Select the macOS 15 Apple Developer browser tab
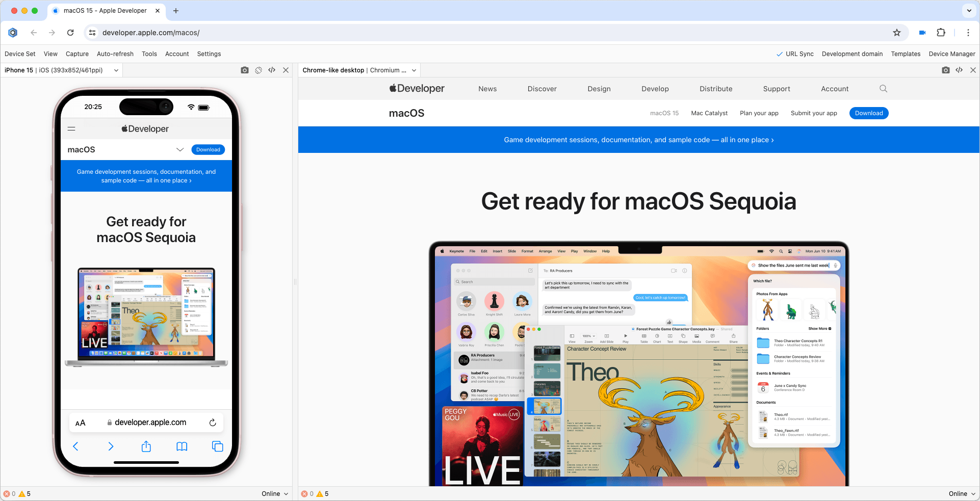The height and width of the screenshot is (501, 980). [x=104, y=10]
